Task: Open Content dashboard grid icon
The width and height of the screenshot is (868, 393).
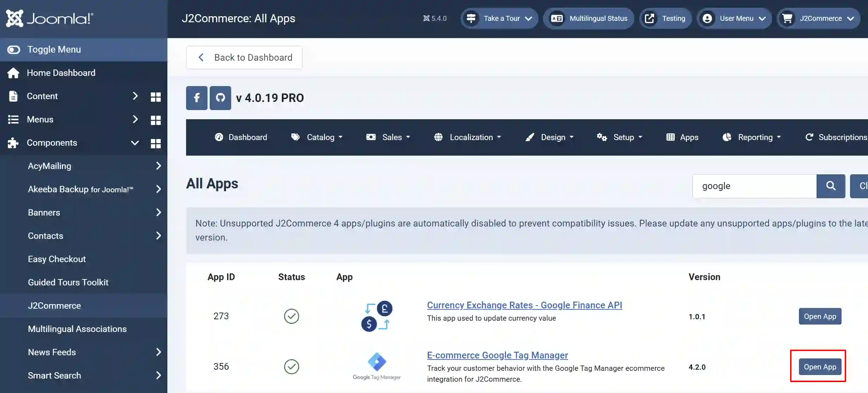Action: tap(155, 96)
